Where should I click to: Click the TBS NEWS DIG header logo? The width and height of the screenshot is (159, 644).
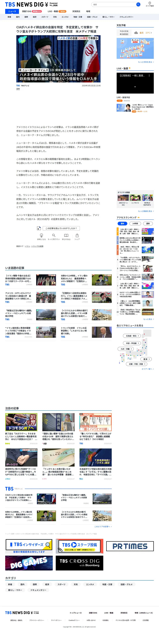point(31,4)
